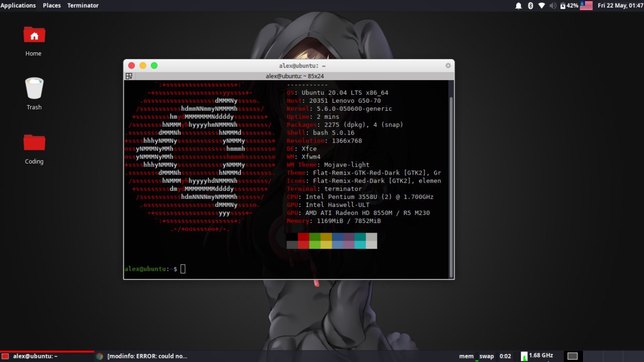The width and height of the screenshot is (644, 362).
Task: Click the GPU: Intel Haswell-ULT line
Action: pyautogui.click(x=328, y=205)
